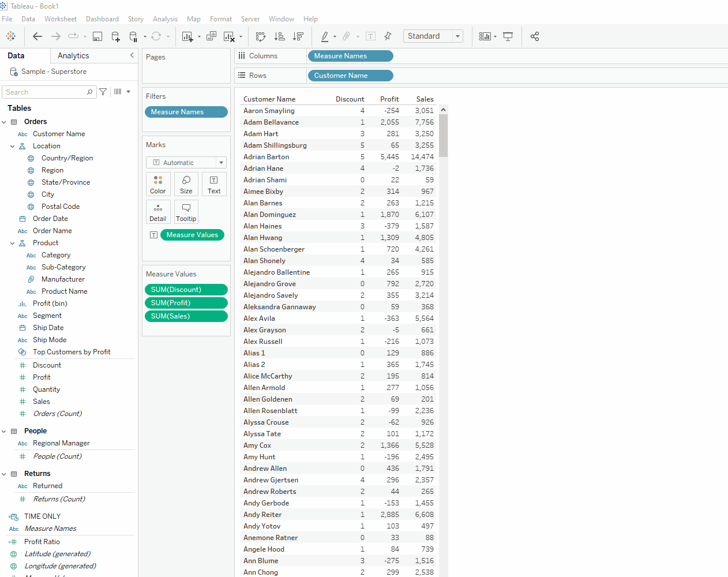This screenshot has width=728, height=577.
Task: Swap rows and columns
Action: tap(261, 36)
